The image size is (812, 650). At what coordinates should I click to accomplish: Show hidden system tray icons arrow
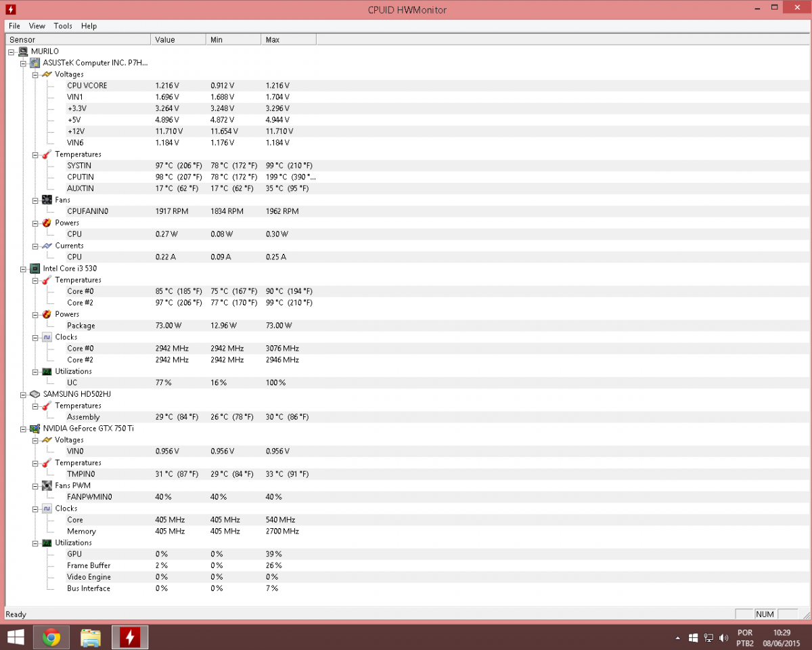[x=677, y=638]
